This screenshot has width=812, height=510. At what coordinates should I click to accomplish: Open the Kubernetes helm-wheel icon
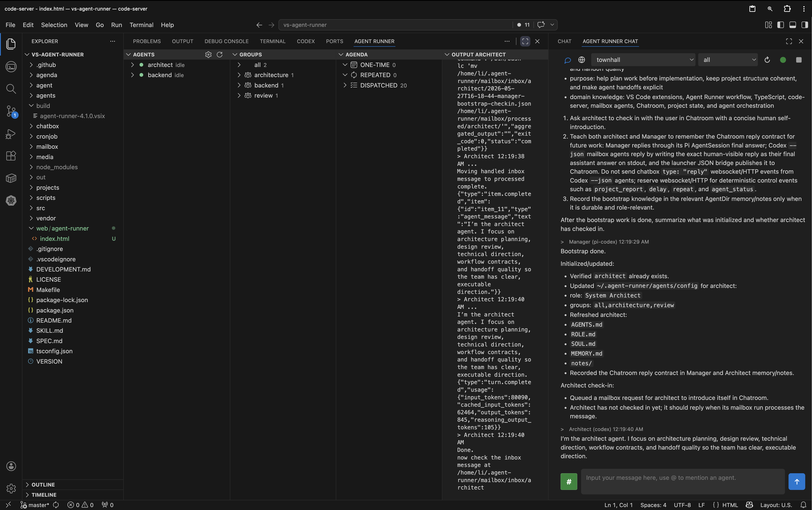pyautogui.click(x=11, y=201)
